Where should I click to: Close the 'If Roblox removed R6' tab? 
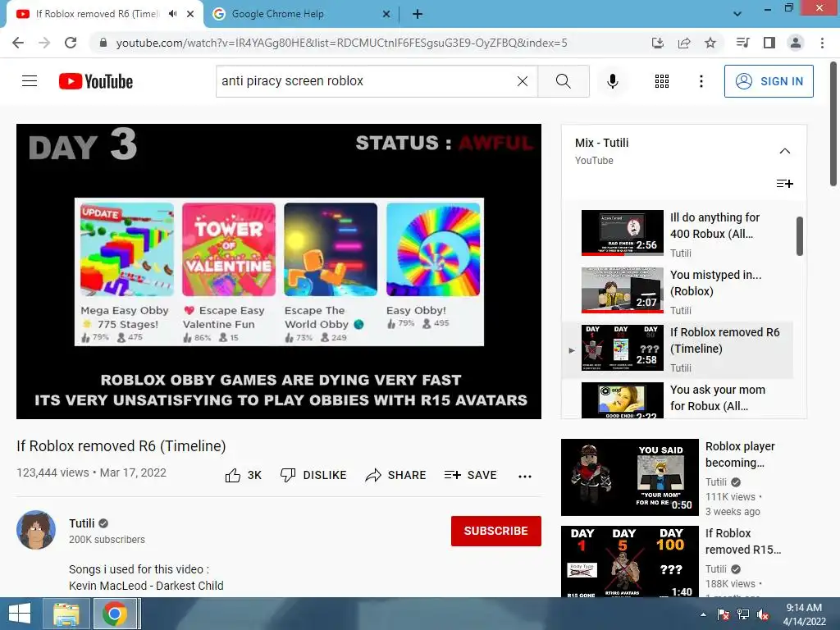tap(190, 14)
